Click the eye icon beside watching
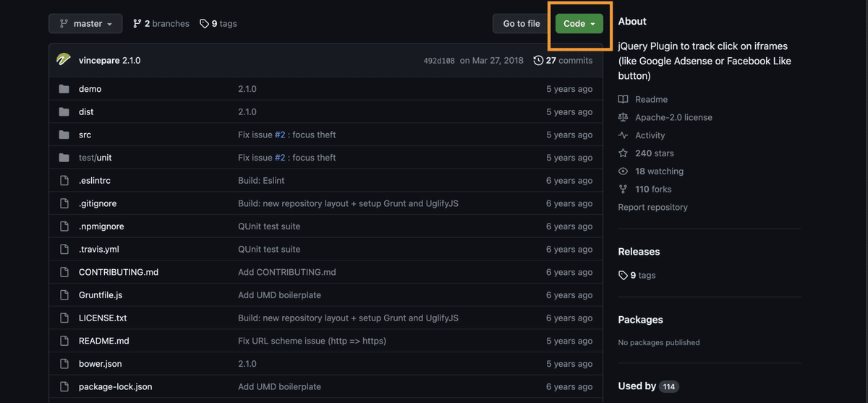 (624, 171)
